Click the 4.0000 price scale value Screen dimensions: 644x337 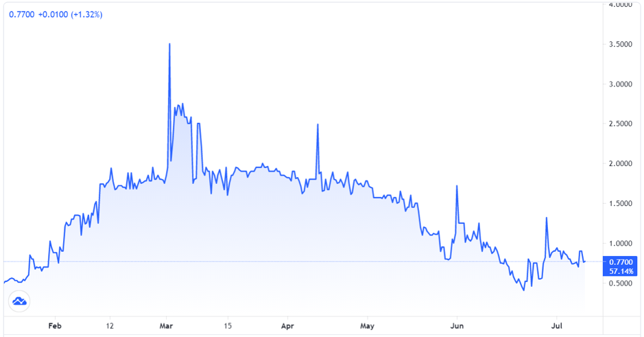pyautogui.click(x=620, y=5)
